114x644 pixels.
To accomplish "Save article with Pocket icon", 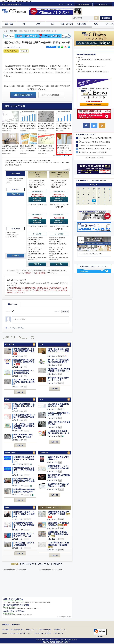I will click(x=65, y=47).
